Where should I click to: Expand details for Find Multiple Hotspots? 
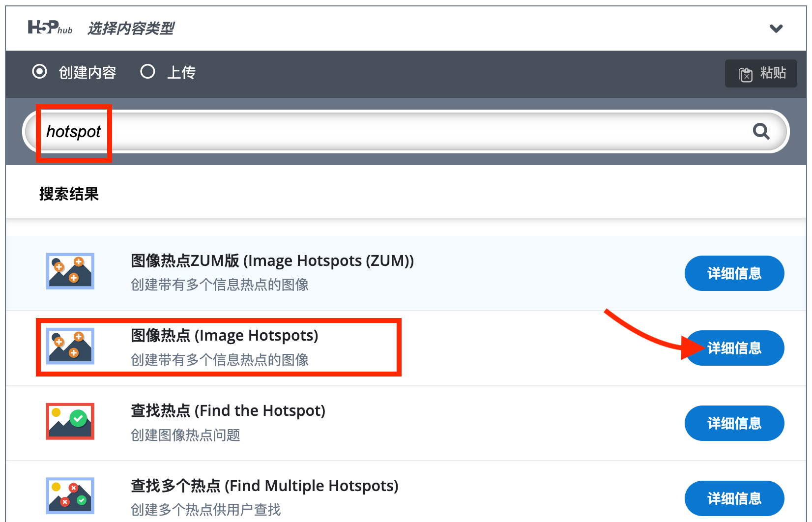point(734,498)
